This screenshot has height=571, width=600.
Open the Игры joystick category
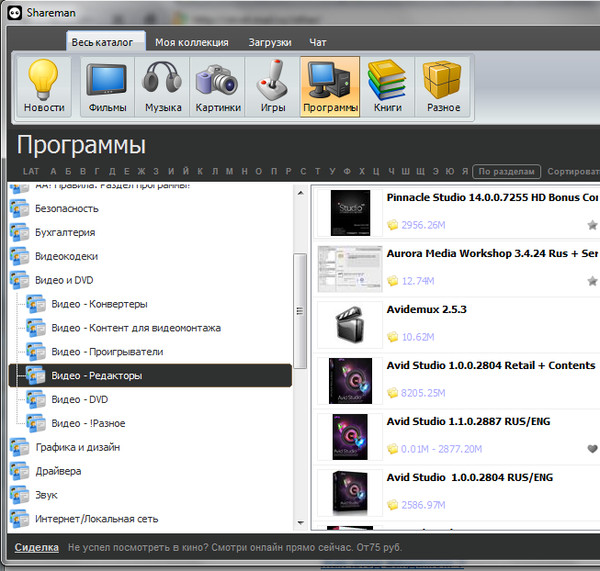point(272,86)
